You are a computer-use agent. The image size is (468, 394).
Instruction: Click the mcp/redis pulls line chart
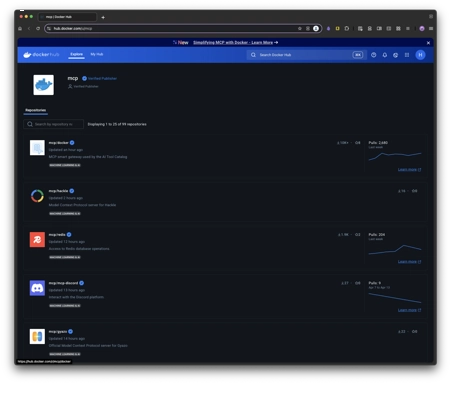click(395, 250)
